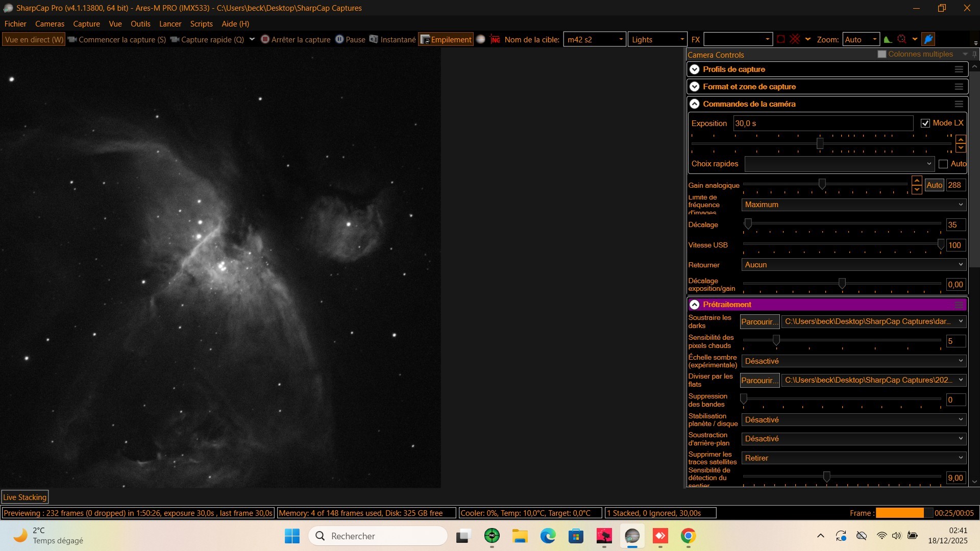Click the Instantané snapshot button

click(393, 39)
